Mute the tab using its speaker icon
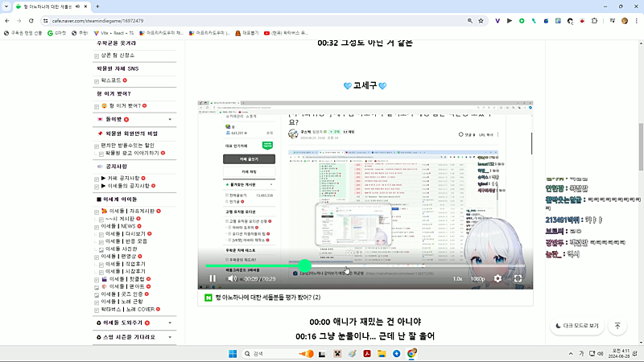Image resolution: width=644 pixels, height=362 pixels. click(x=77, y=6)
